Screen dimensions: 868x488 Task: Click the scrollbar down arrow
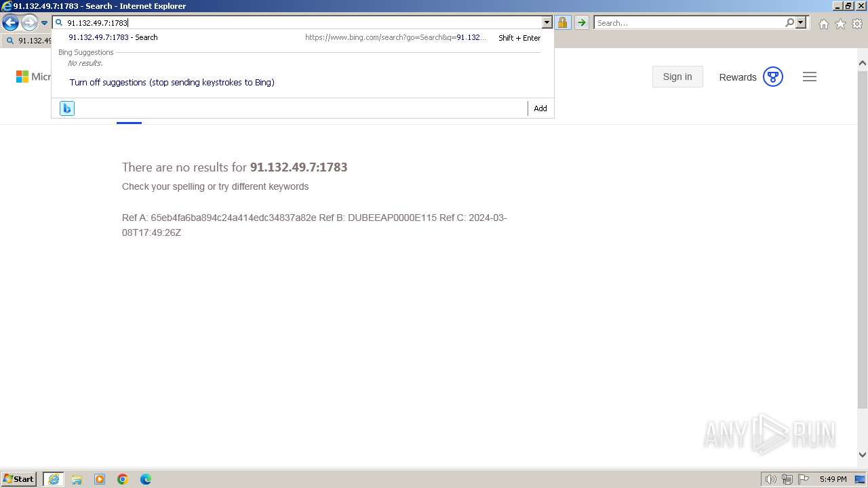click(863, 455)
